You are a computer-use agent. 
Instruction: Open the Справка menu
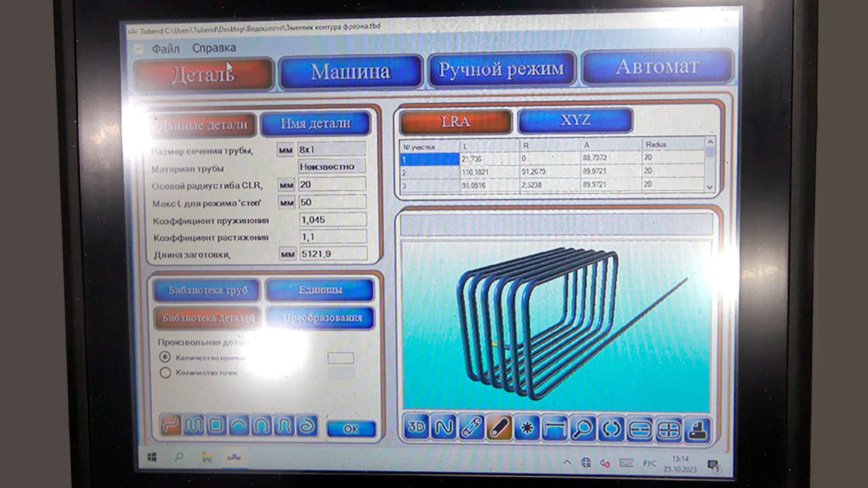coord(214,47)
